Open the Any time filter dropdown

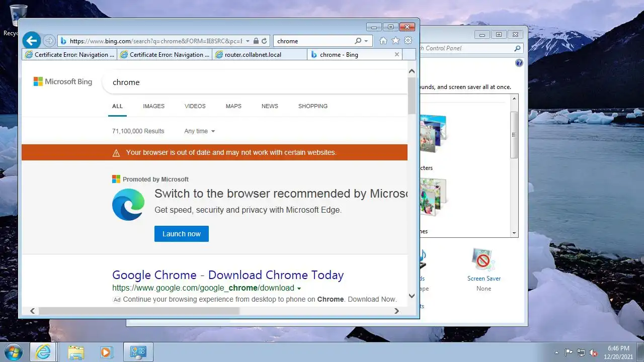200,131
